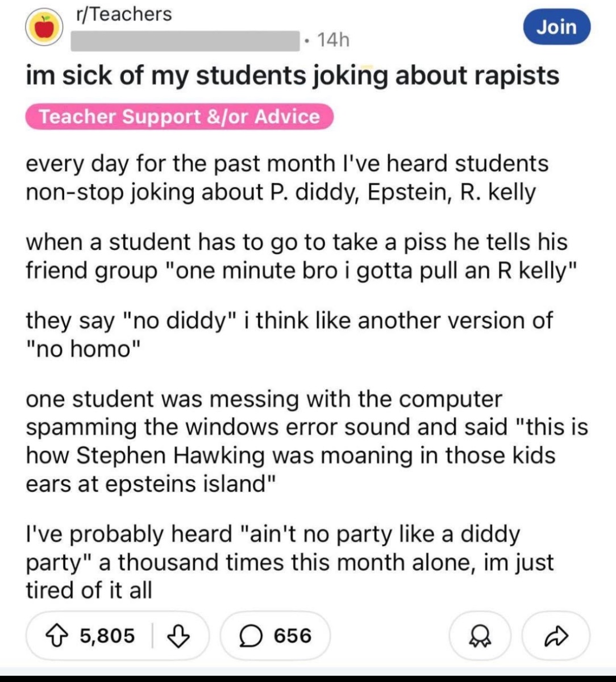Click the 5,805 vote count
The height and width of the screenshot is (682, 616).
107,635
